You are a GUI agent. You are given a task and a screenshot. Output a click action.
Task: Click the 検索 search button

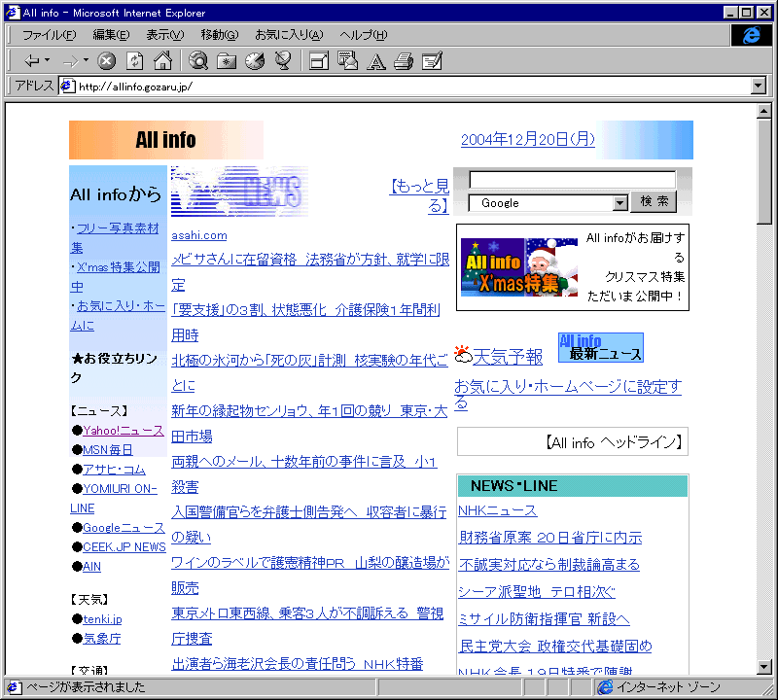[x=654, y=202]
